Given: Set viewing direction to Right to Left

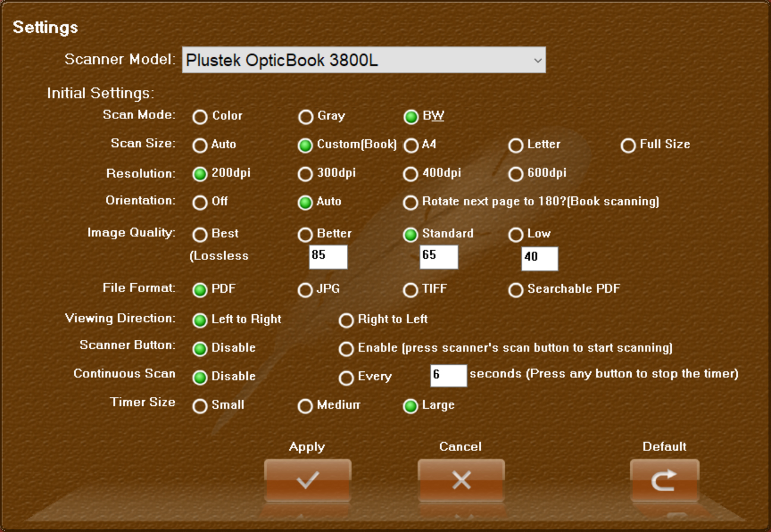Looking at the screenshot, I should pos(346,321).
